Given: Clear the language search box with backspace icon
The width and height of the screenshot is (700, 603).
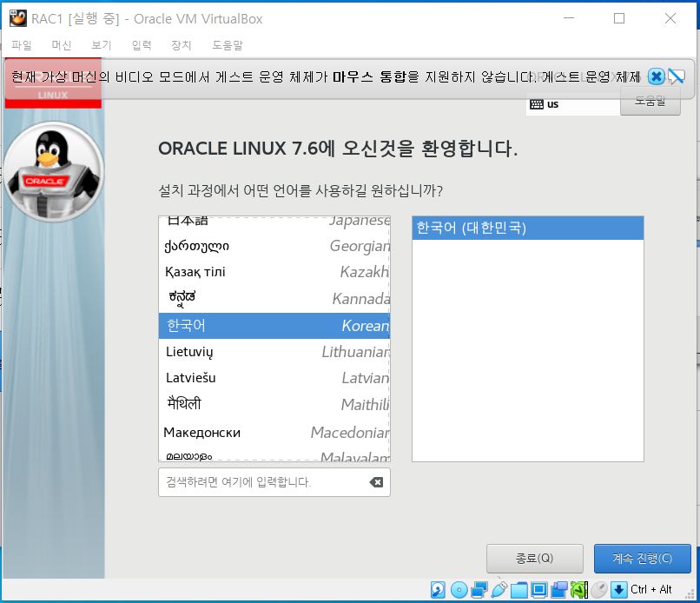Looking at the screenshot, I should point(376,482).
